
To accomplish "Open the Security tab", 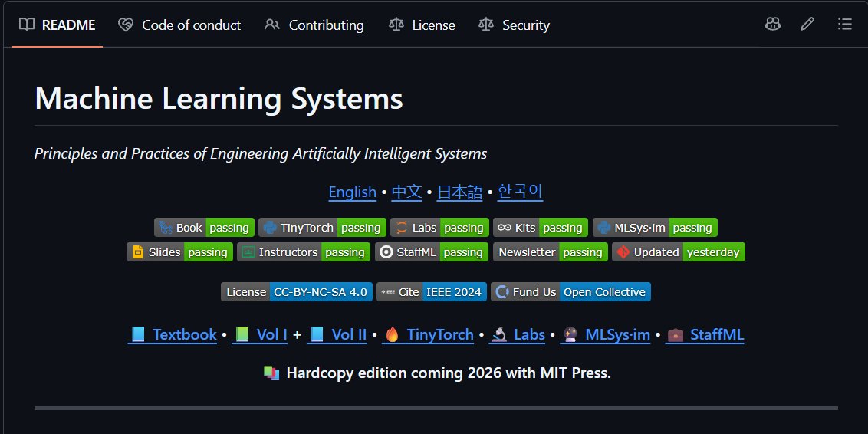I will point(514,25).
